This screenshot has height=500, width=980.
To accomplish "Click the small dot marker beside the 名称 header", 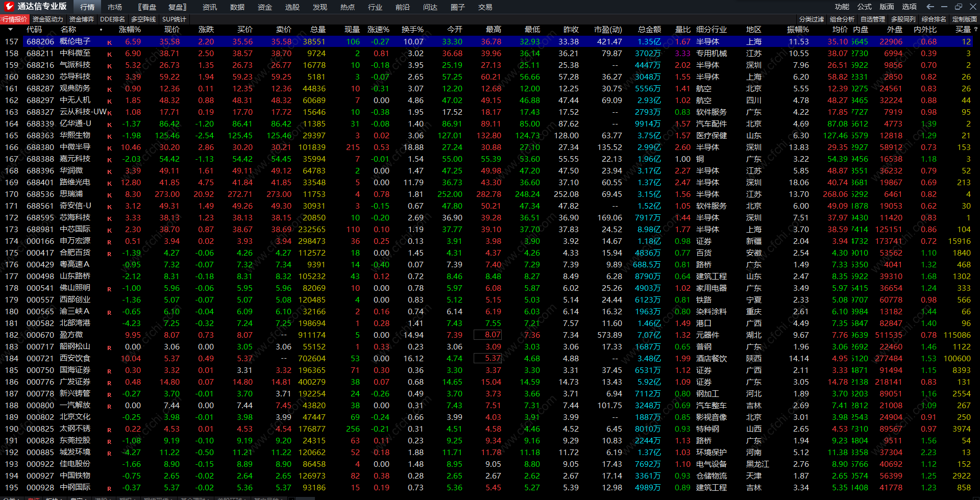I will tap(101, 30).
